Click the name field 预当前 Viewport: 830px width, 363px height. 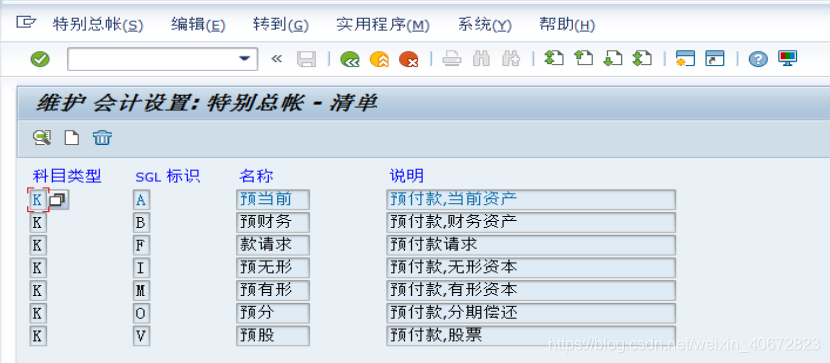click(x=273, y=200)
